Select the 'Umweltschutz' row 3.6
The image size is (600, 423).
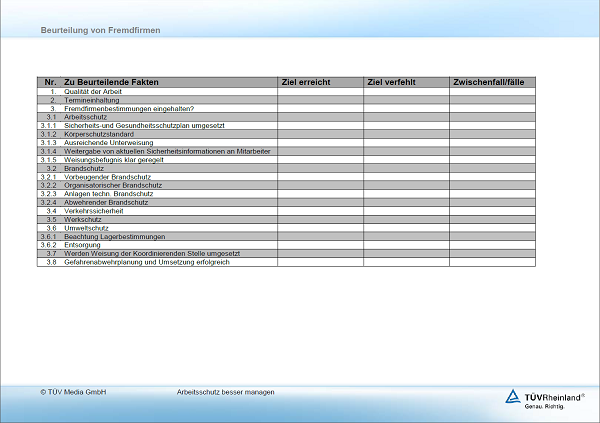(x=85, y=228)
